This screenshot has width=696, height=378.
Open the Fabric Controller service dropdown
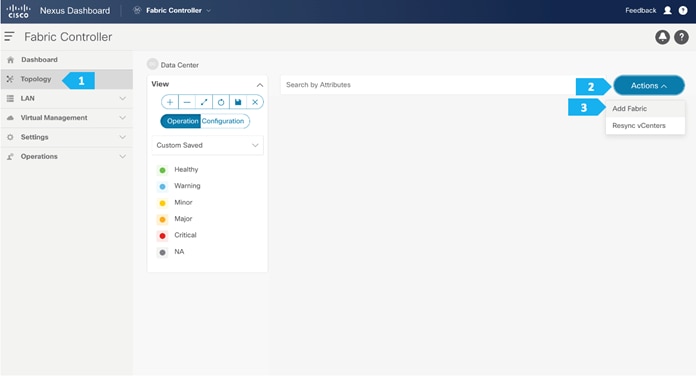point(178,10)
